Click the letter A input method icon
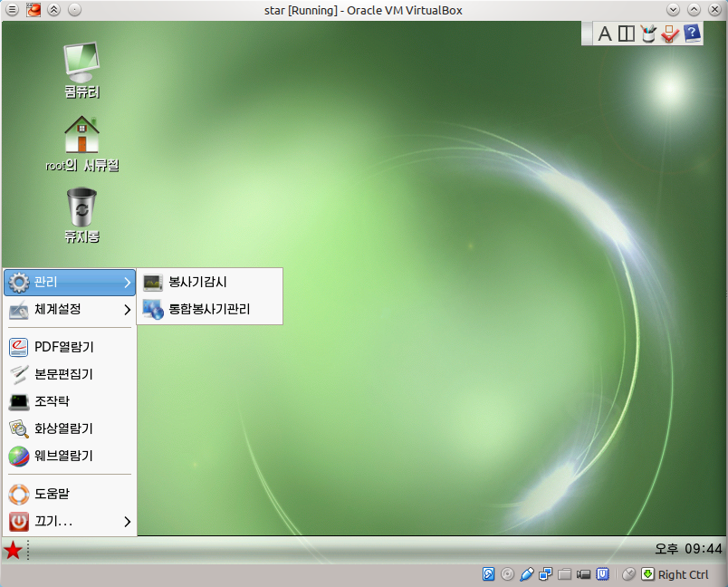728x587 pixels. [x=605, y=34]
